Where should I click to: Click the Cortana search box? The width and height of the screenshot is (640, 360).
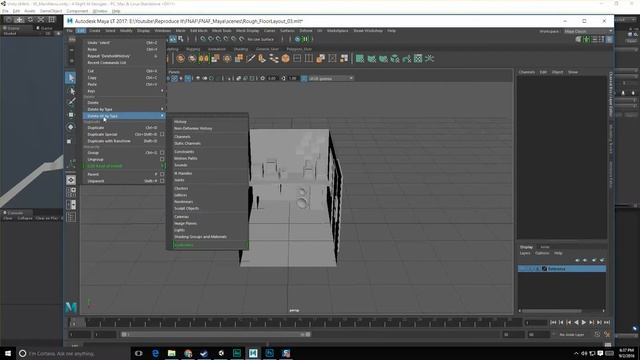point(73,353)
